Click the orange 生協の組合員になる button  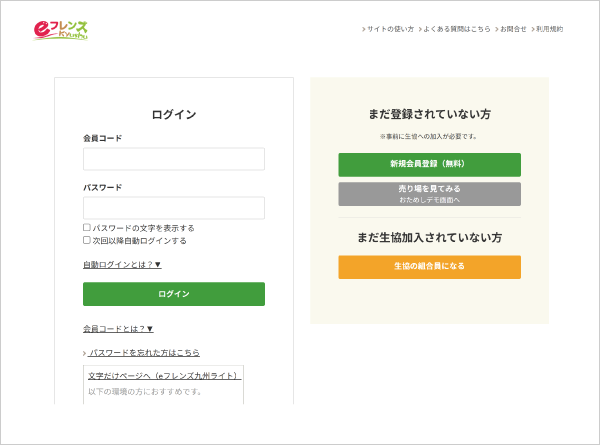point(429,267)
